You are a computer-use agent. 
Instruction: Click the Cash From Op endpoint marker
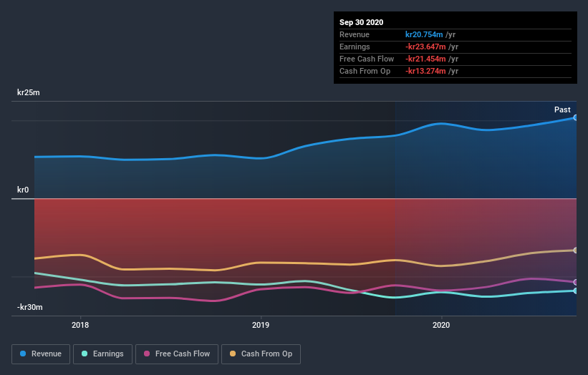pos(576,250)
